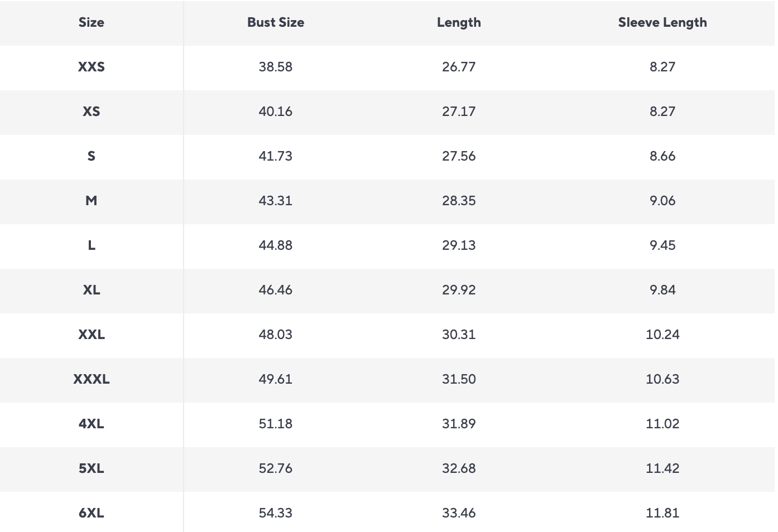Click the XL size label
778x532 pixels.
tap(92, 290)
